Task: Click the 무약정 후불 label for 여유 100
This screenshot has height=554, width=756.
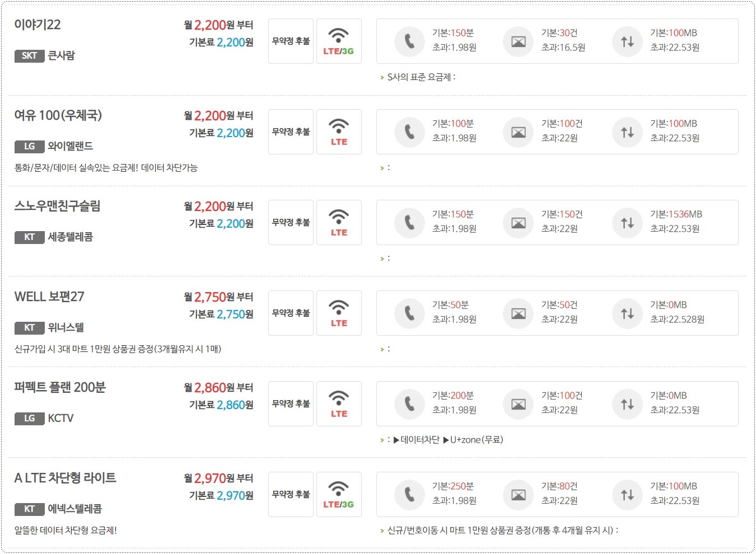Action: [290, 132]
